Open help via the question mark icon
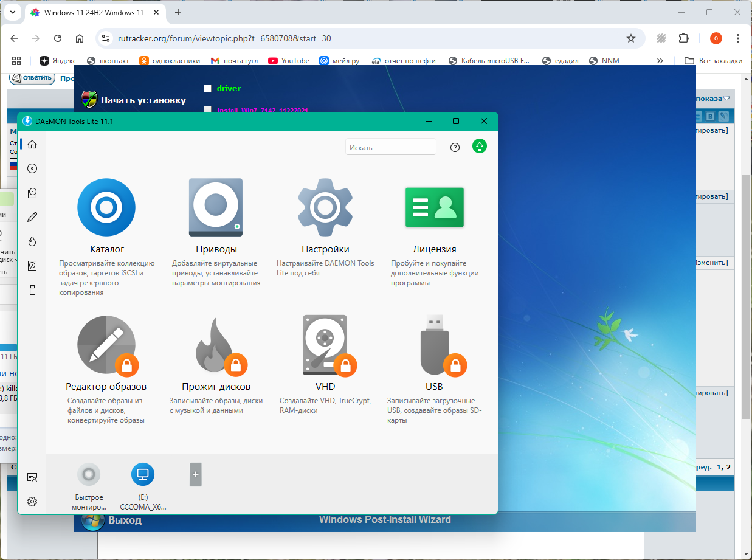This screenshot has height=560, width=752. 455,147
